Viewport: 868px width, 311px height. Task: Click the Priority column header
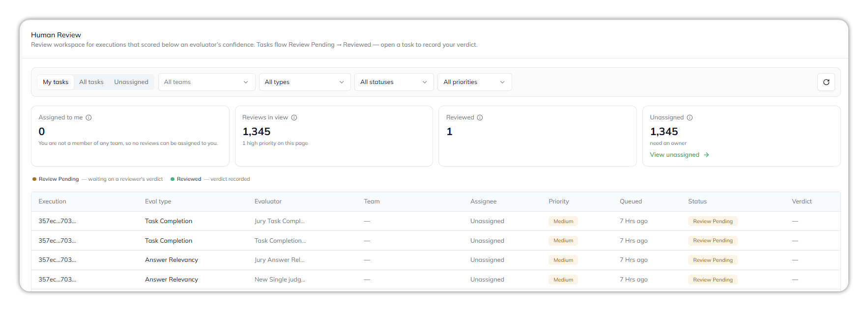point(559,201)
